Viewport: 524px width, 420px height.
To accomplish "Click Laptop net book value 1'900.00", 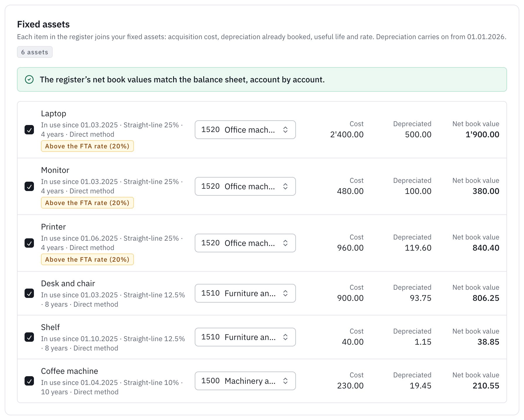I will 482,134.
